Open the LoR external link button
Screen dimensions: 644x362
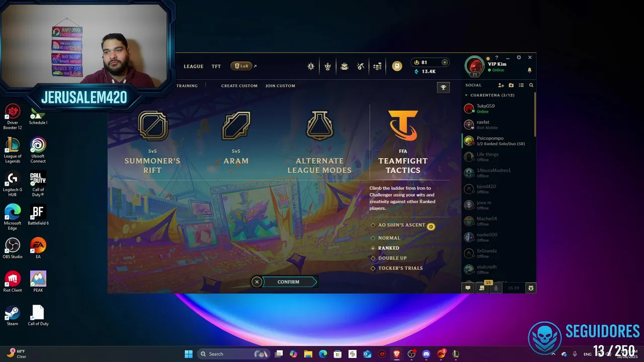point(242,66)
